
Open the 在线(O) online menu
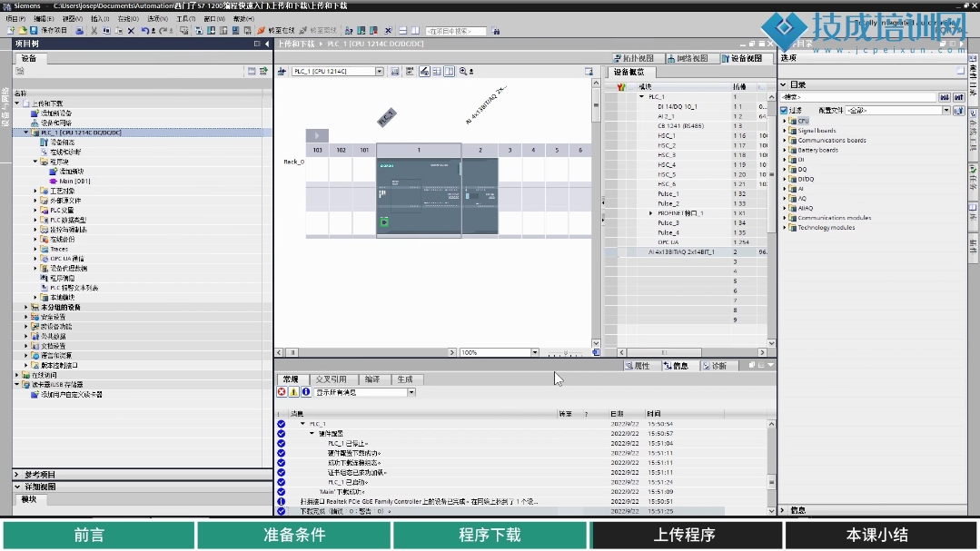[128, 19]
